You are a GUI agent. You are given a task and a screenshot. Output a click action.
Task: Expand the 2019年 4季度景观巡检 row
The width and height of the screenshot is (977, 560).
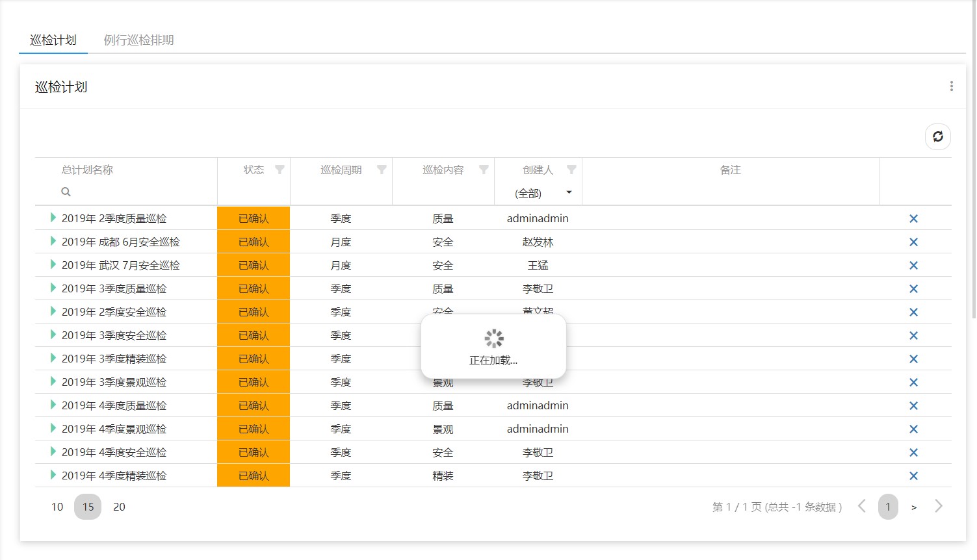coord(53,429)
